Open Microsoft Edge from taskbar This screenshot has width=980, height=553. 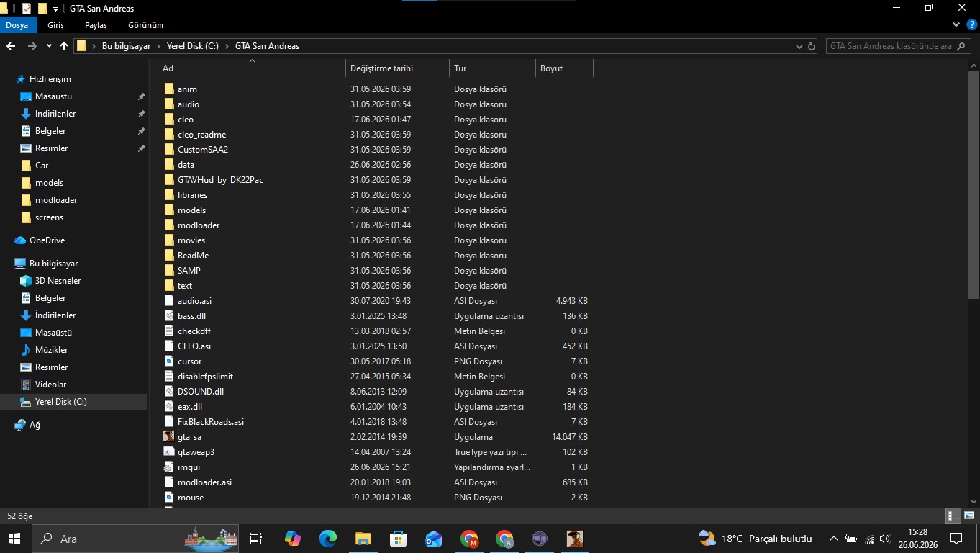[328, 539]
